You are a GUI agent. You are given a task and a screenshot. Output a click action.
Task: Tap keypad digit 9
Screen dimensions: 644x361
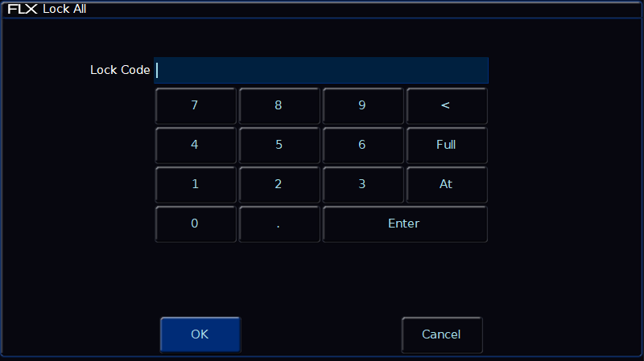pyautogui.click(x=363, y=105)
